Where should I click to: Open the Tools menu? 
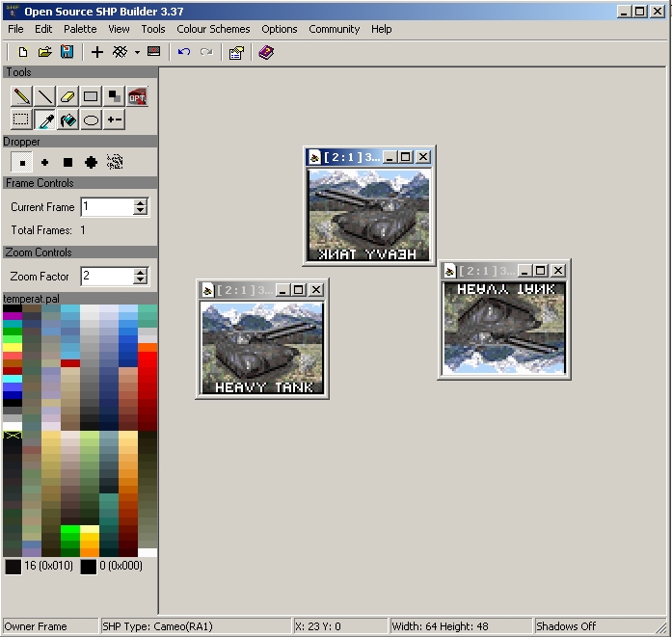153,29
